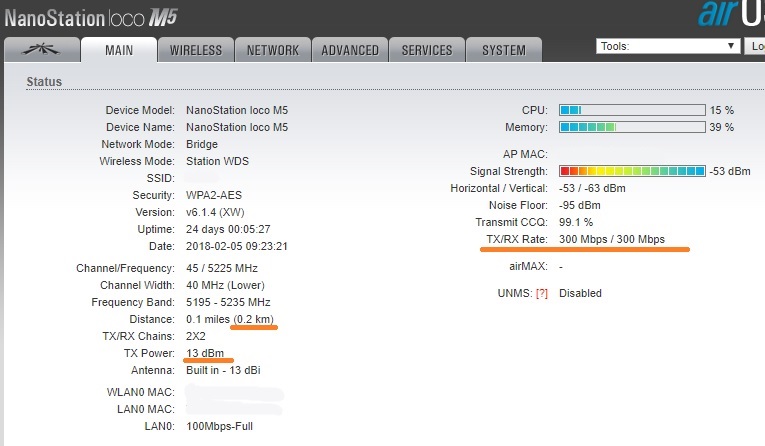This screenshot has height=446, width=765.
Task: Click the airMAX label
Action: pyautogui.click(x=528, y=266)
